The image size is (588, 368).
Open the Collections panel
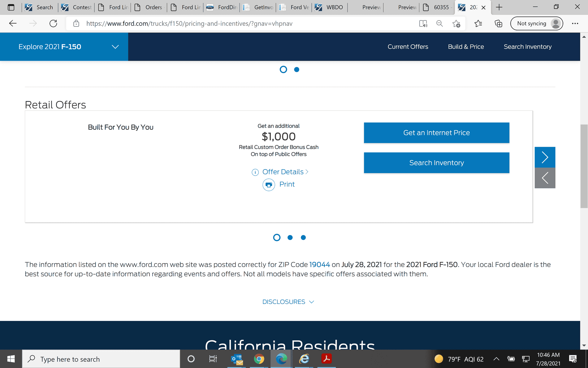[x=498, y=24]
